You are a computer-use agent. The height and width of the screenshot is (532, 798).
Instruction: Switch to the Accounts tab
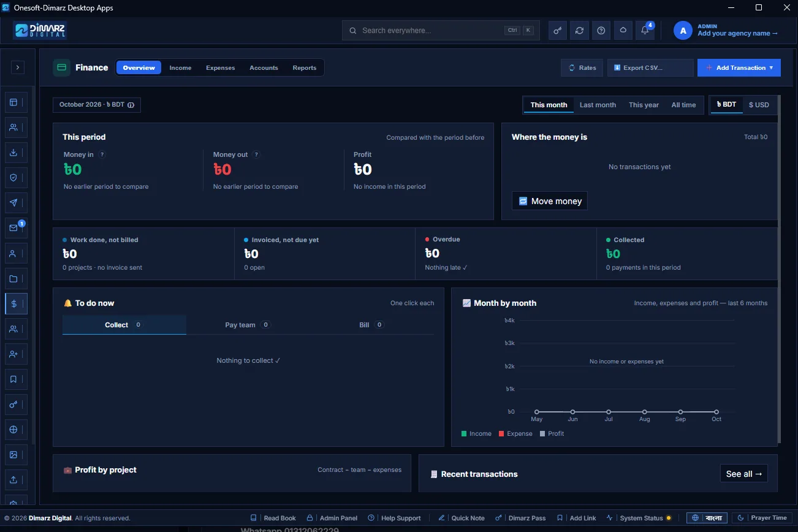pyautogui.click(x=264, y=67)
